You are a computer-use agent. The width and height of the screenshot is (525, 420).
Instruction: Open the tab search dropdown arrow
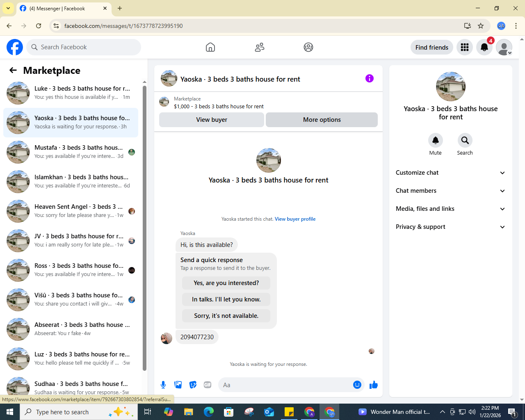[x=8, y=8]
